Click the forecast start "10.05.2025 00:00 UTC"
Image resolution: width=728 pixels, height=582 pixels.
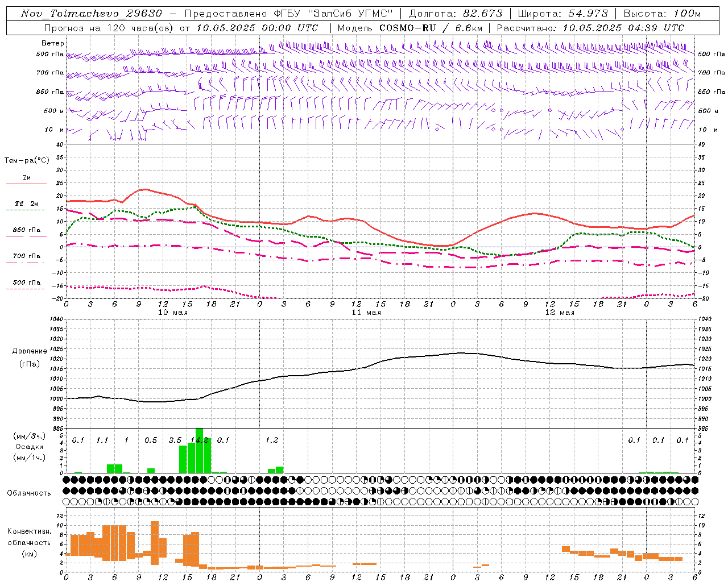[257, 28]
